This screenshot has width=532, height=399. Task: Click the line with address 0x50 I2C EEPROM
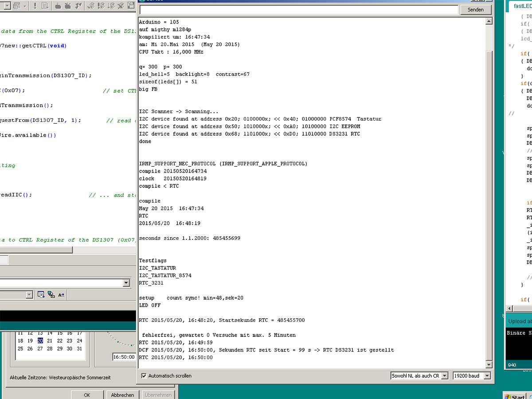[250, 126]
